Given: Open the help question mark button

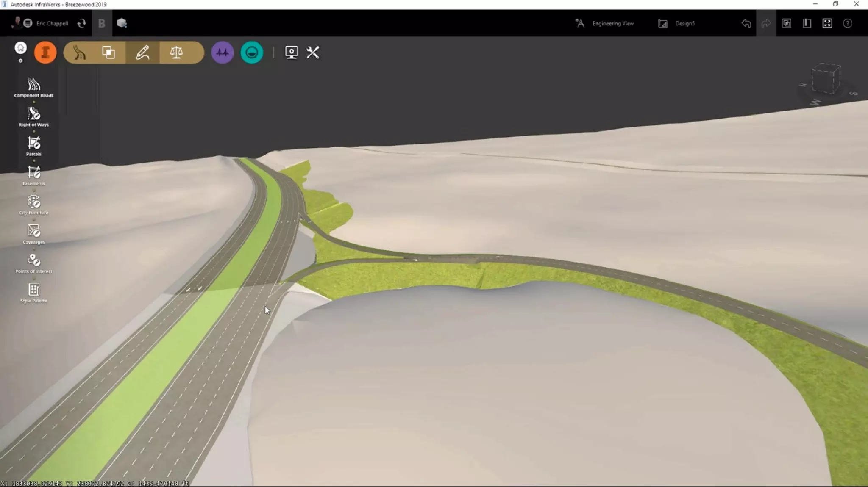Looking at the screenshot, I should (x=847, y=23).
